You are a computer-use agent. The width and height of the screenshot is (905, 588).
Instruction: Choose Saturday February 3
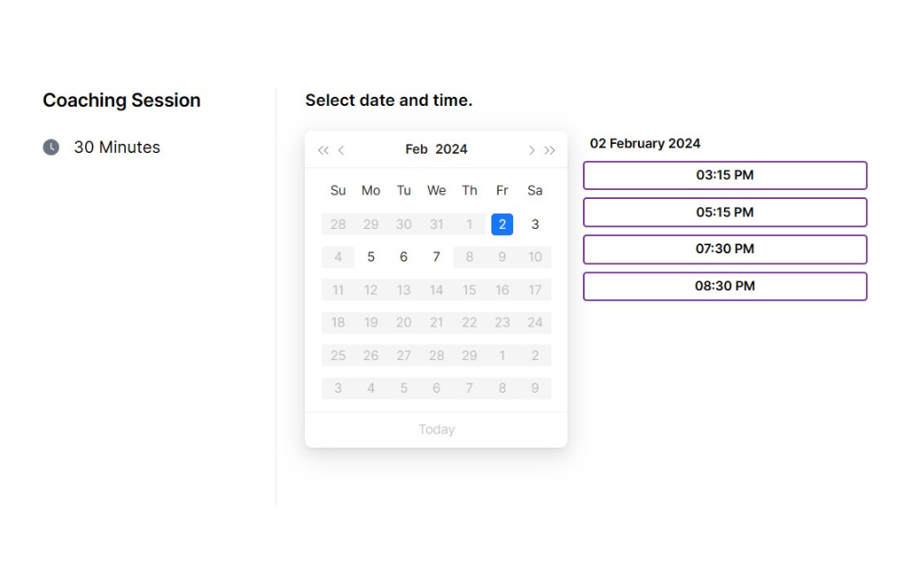coord(535,224)
